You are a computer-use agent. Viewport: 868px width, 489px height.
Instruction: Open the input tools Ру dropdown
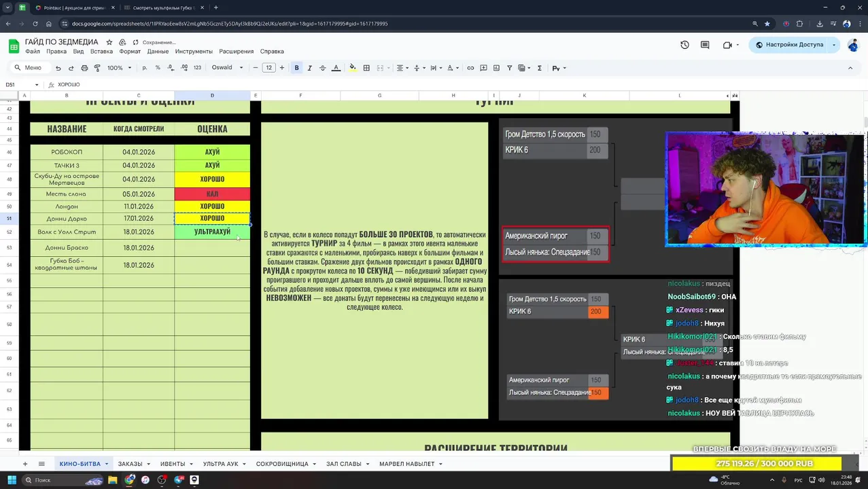(558, 68)
